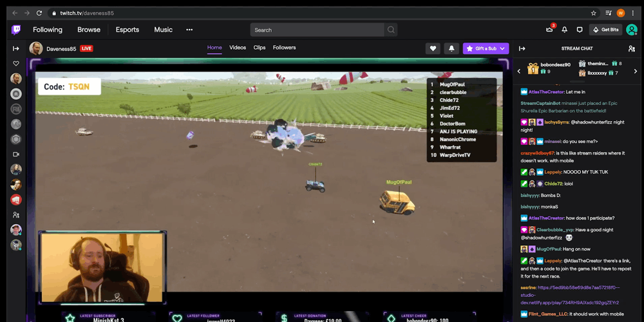Open the More menu three-dots in the Twitch nav
This screenshot has width=644, height=322.
coord(189,30)
